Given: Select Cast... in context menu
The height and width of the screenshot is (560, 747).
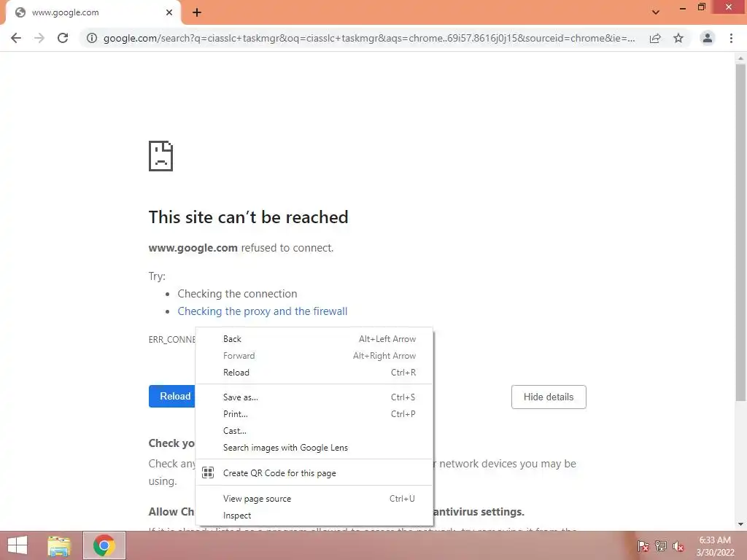Looking at the screenshot, I should (314, 430).
